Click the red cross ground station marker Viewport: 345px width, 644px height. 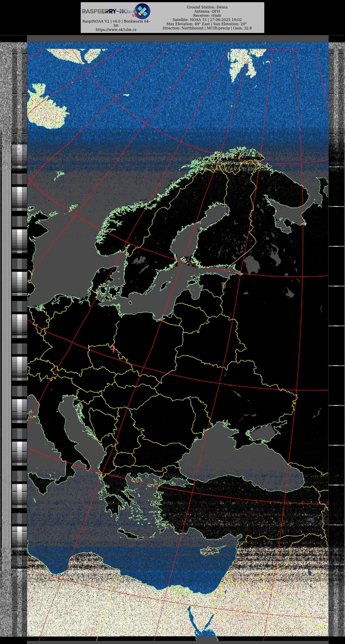point(113,349)
